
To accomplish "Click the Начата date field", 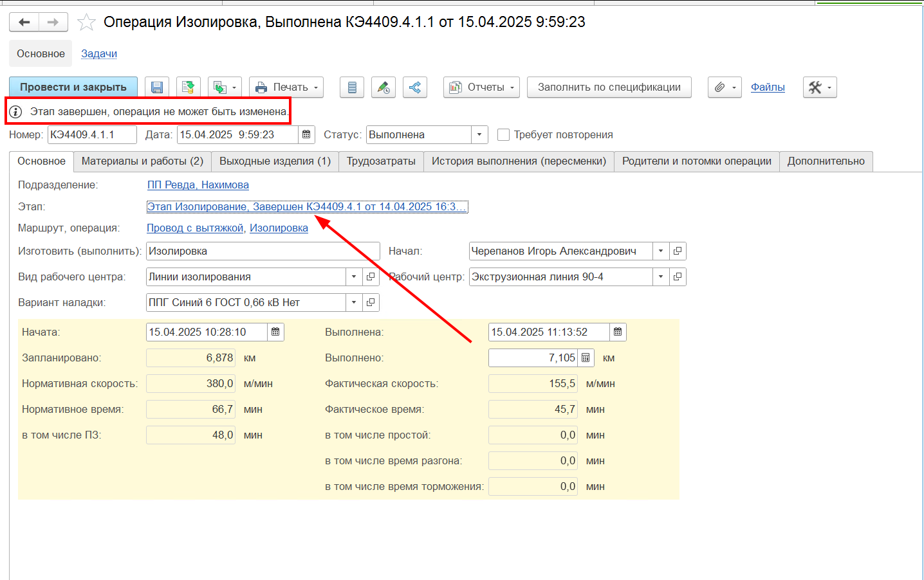I will (207, 332).
